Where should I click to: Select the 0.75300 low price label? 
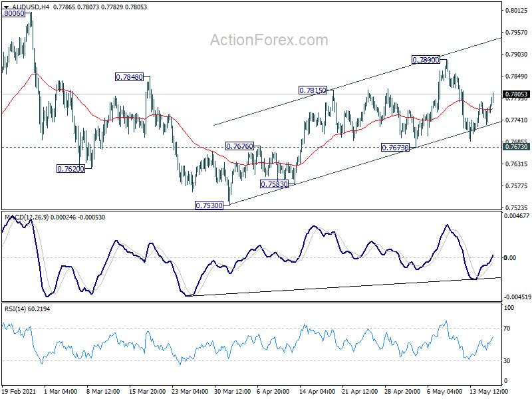point(209,205)
